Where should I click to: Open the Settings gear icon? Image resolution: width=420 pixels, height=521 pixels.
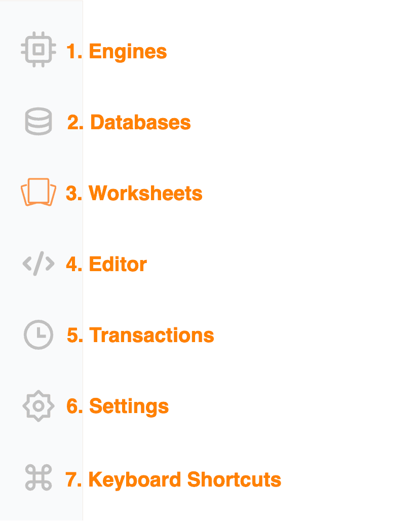[39, 406]
